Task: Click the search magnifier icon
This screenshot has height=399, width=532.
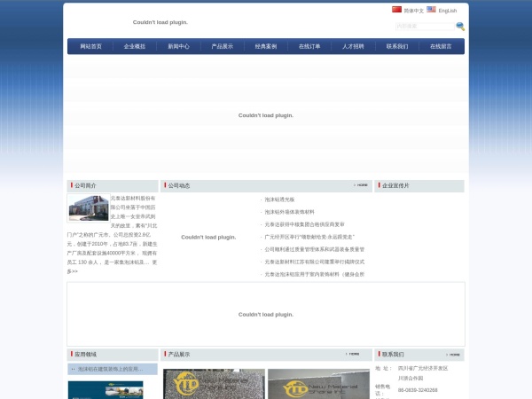Action: tap(460, 26)
